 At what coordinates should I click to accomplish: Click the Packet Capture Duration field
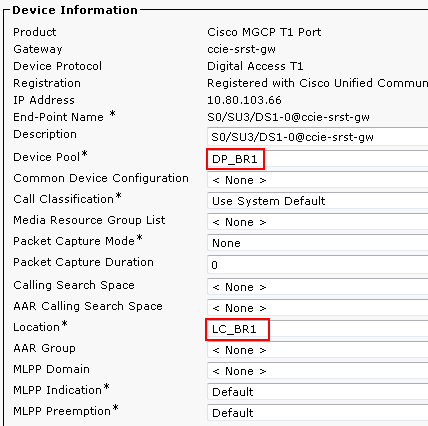317,265
